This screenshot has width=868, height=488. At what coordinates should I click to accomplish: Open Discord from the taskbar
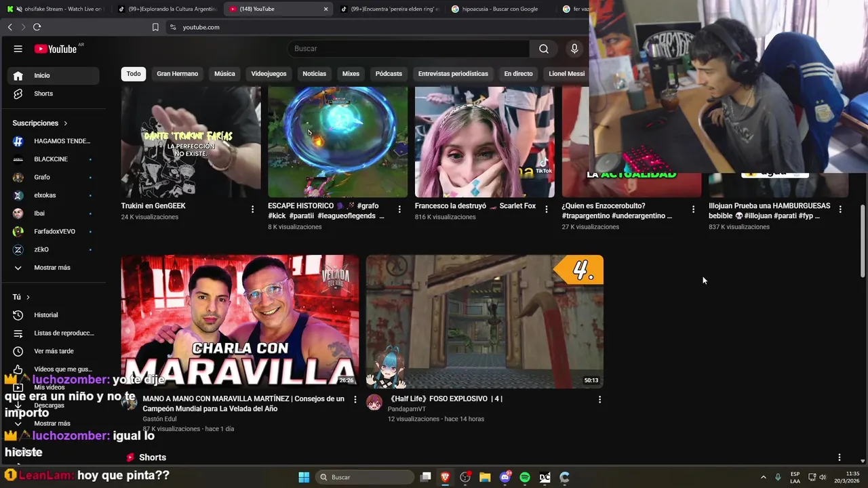(x=505, y=477)
